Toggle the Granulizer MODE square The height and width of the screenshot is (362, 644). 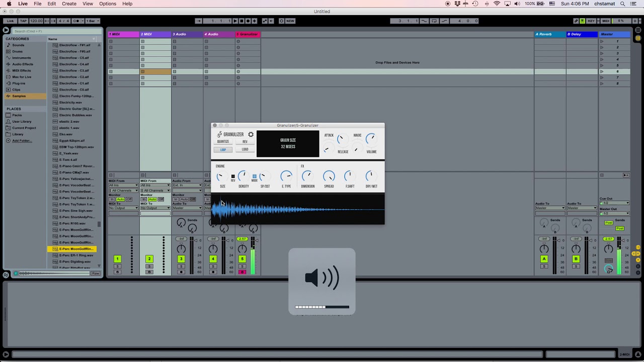[255, 176]
